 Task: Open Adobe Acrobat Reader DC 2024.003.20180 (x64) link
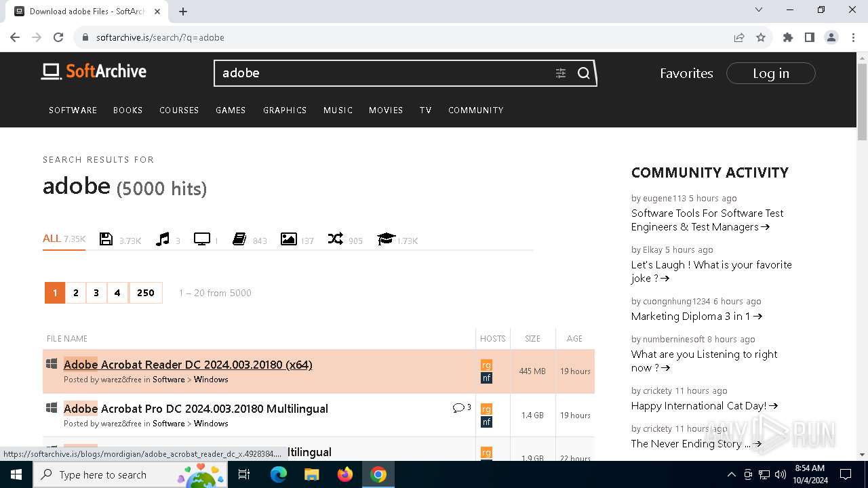click(x=188, y=365)
